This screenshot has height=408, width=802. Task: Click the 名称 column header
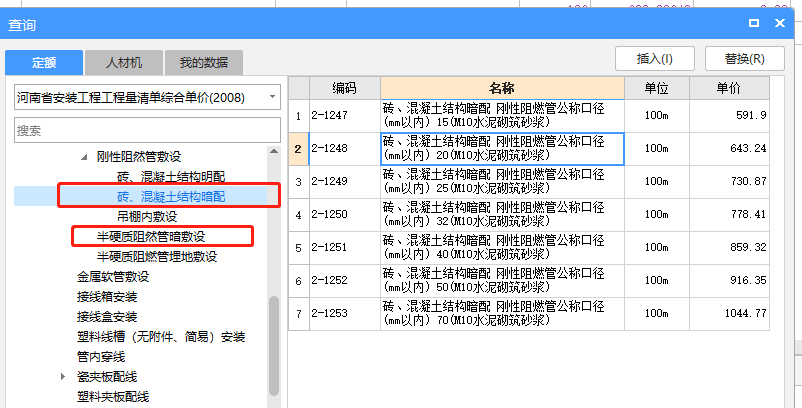pyautogui.click(x=502, y=88)
